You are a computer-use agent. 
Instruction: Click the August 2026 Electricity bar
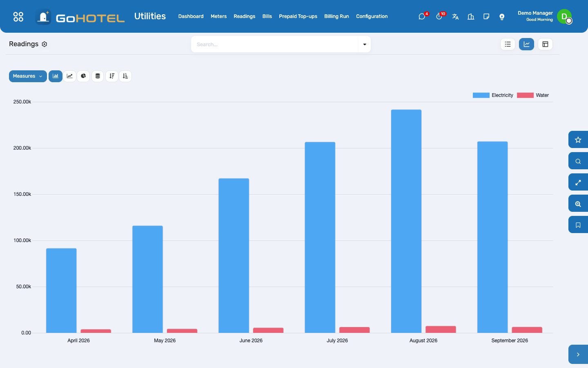pyautogui.click(x=406, y=221)
